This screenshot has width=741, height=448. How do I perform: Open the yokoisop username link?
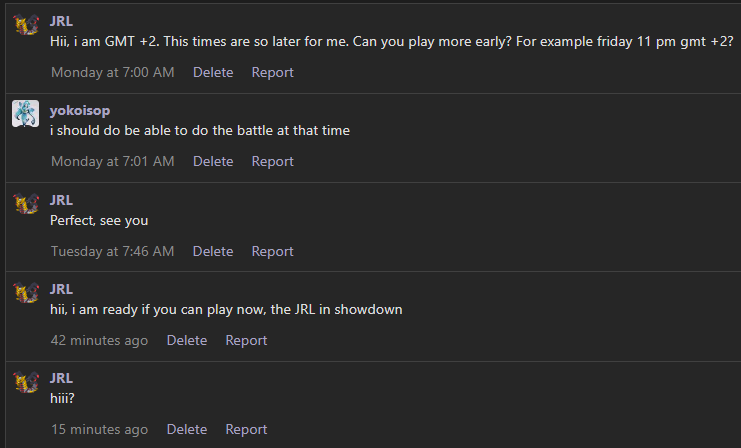tap(80, 111)
